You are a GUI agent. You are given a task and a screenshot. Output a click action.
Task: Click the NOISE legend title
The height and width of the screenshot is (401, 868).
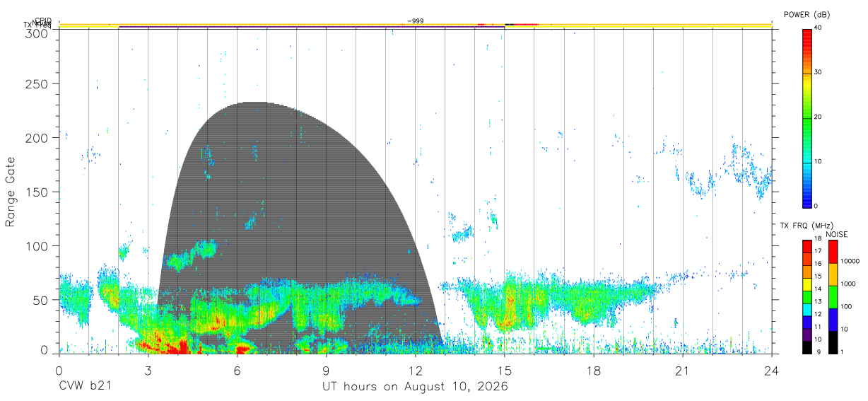pos(836,234)
